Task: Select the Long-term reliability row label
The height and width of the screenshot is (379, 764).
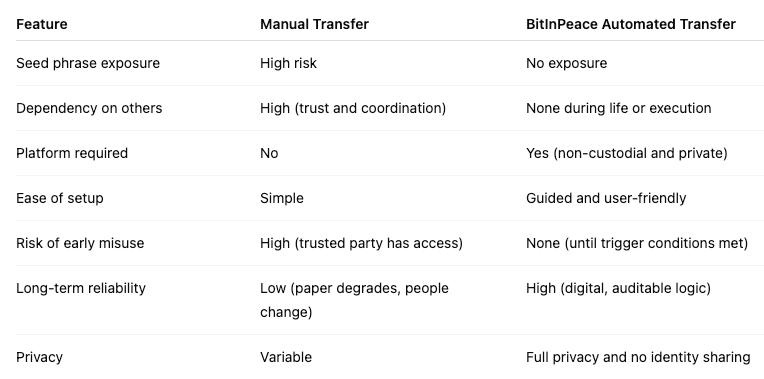Action: pos(81,288)
